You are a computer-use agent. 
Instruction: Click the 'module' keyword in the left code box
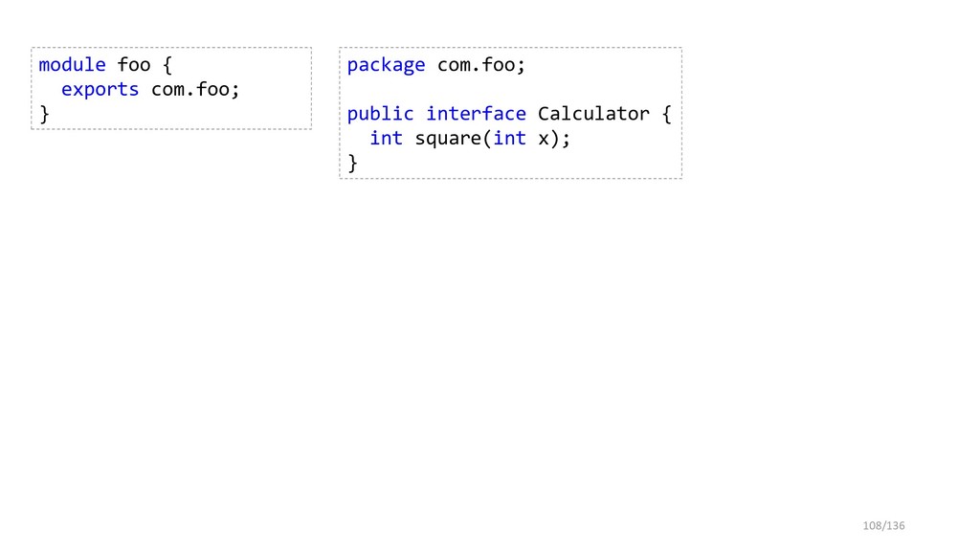(72, 64)
